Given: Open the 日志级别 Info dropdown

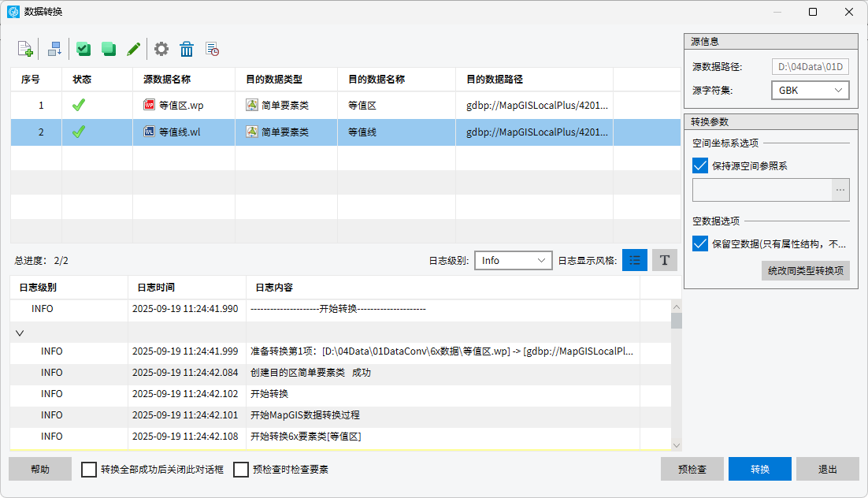Looking at the screenshot, I should tap(512, 260).
